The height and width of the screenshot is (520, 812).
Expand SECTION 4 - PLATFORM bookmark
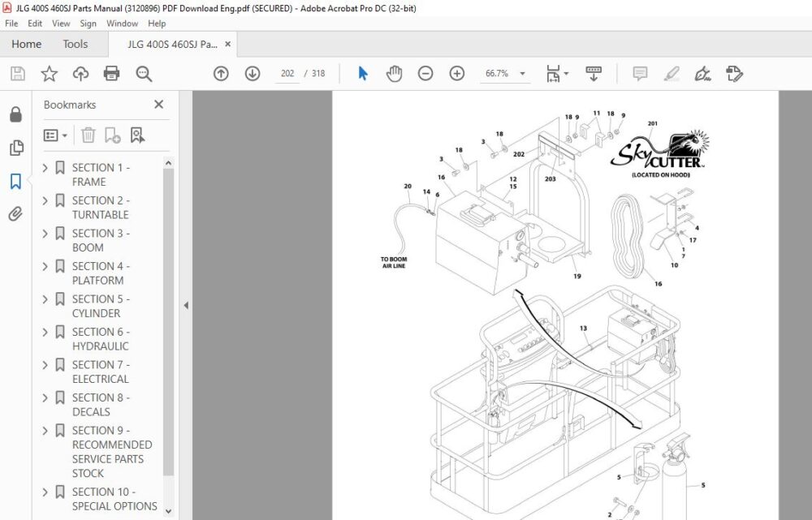(45, 266)
